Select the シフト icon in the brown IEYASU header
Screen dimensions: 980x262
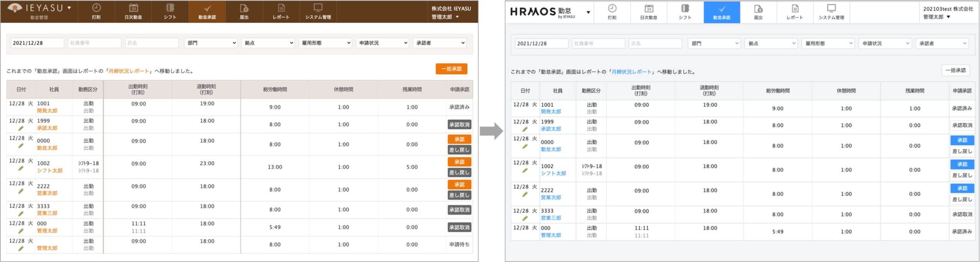coord(170,8)
